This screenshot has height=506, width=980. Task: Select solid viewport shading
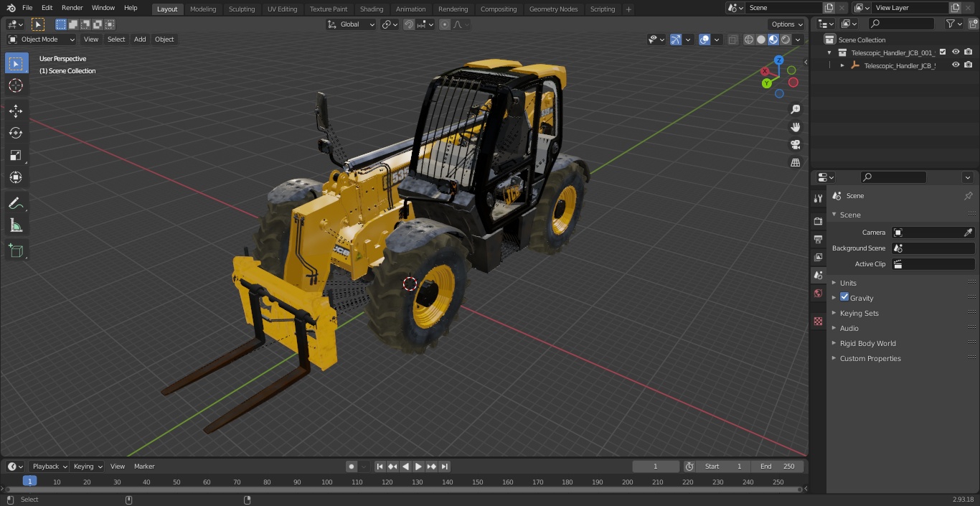(x=761, y=39)
